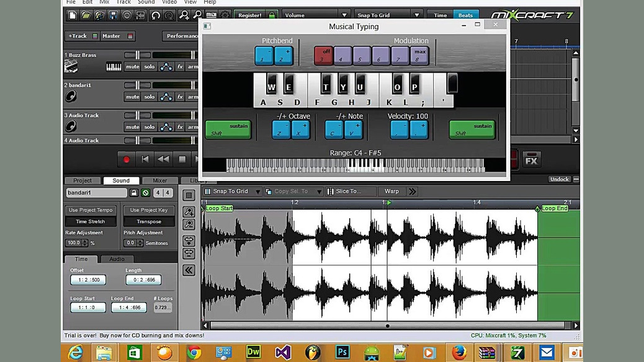
Task: Click the zoom in magnifier in the sound editor
Action: click(189, 212)
